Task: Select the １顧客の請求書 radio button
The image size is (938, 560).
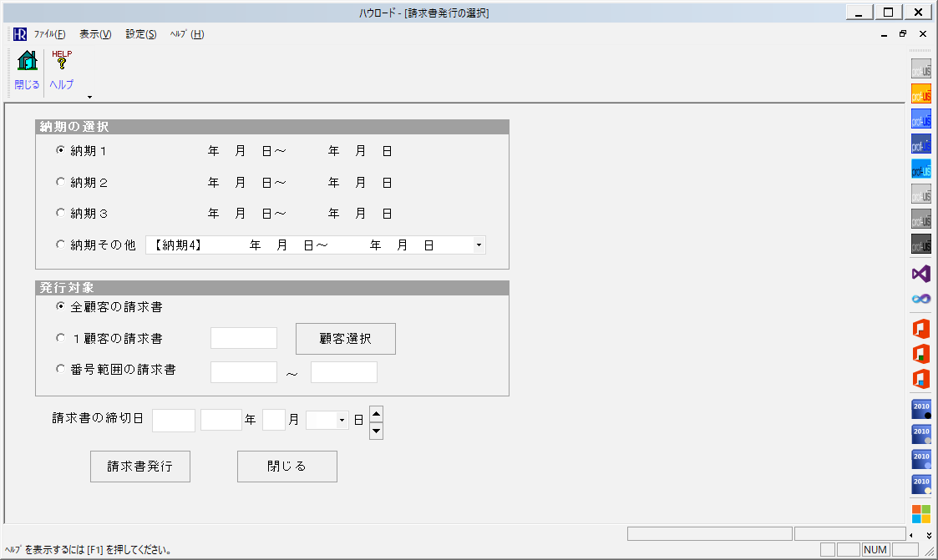Action: (60, 338)
